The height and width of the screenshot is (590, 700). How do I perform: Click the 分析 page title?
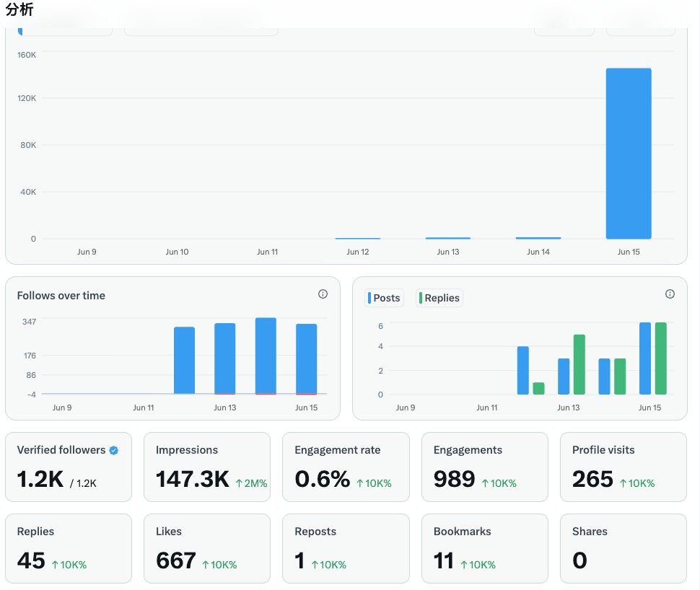(x=19, y=9)
